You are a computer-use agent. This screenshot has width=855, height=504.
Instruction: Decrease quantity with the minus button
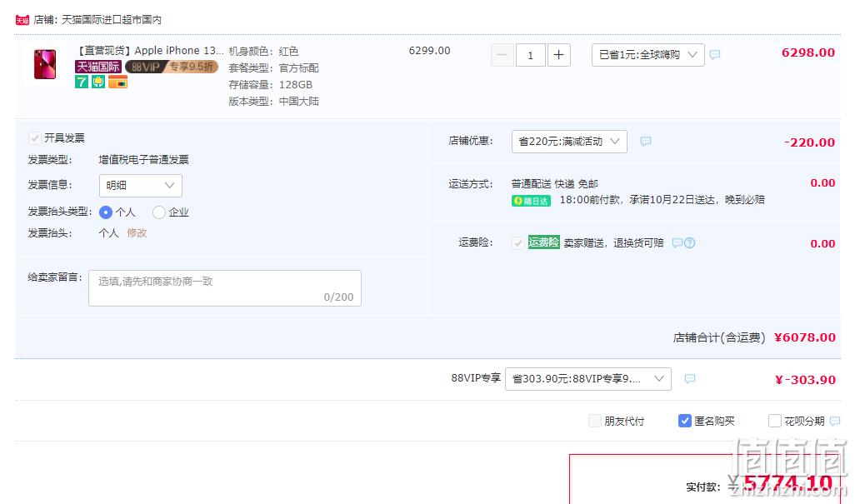coord(502,55)
